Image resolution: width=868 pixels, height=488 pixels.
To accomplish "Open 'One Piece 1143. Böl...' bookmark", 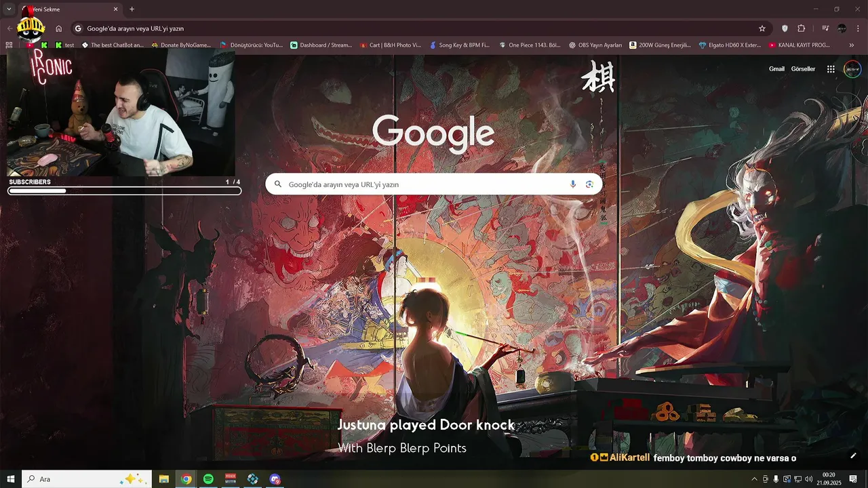I will click(x=530, y=45).
